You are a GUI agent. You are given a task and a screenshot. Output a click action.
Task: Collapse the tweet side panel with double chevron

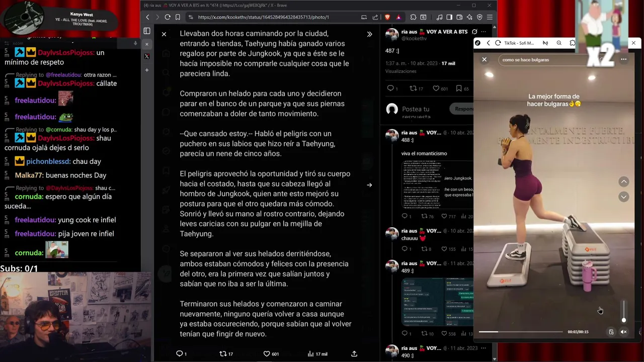369,34
